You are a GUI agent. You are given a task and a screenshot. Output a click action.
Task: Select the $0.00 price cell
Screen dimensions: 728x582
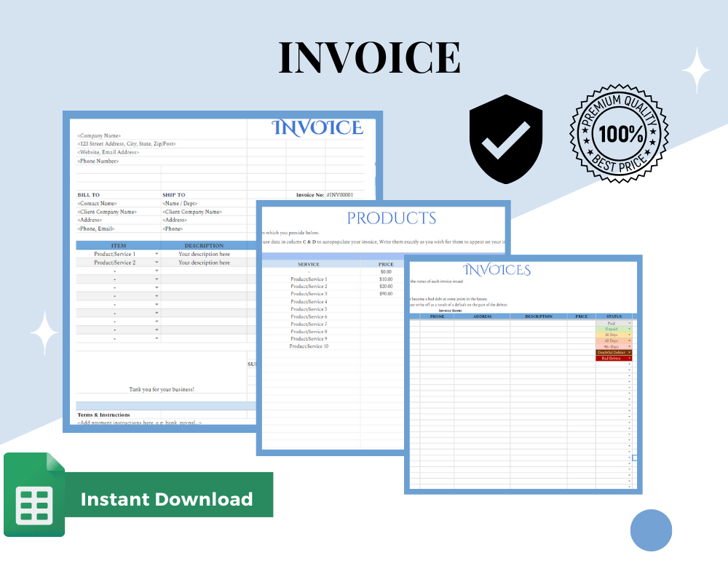[x=386, y=272]
